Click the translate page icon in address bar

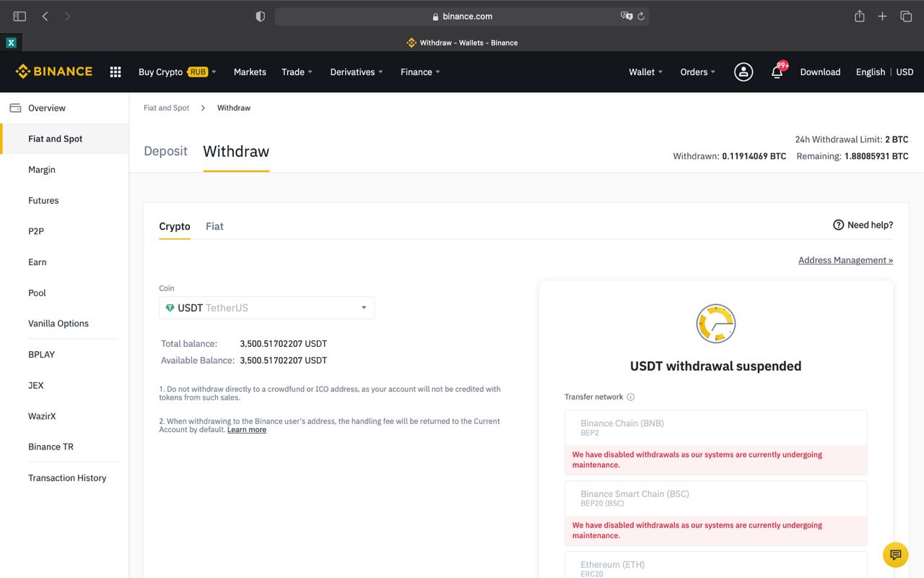(626, 16)
